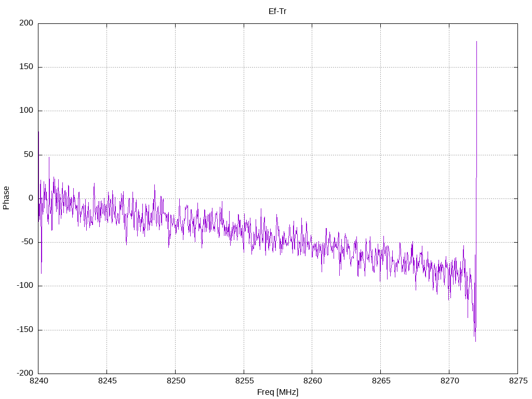Screen dimensions: 532x399
Task: Click the 0 y-axis tick label
Action: [31, 198]
